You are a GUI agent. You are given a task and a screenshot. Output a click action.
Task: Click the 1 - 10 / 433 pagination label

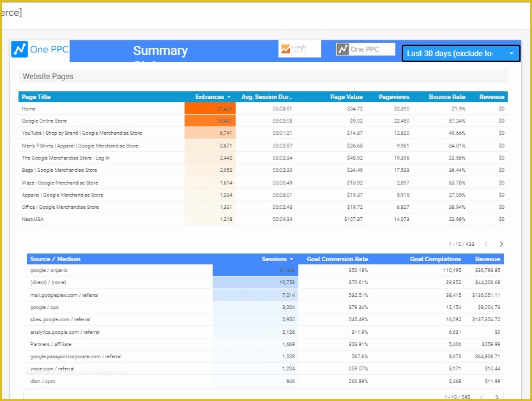[x=461, y=244]
